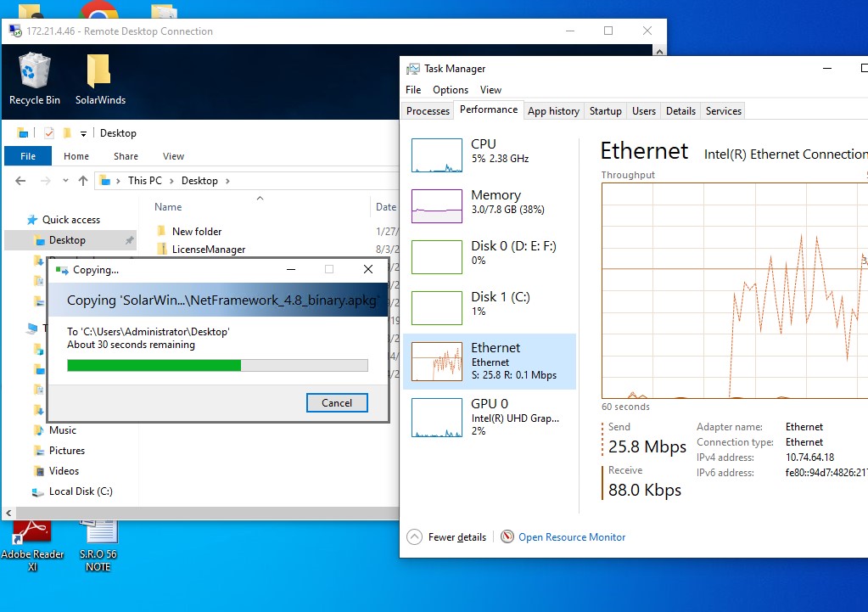The height and width of the screenshot is (612, 868).
Task: Click the Fewer details arrow icon
Action: [414, 536]
